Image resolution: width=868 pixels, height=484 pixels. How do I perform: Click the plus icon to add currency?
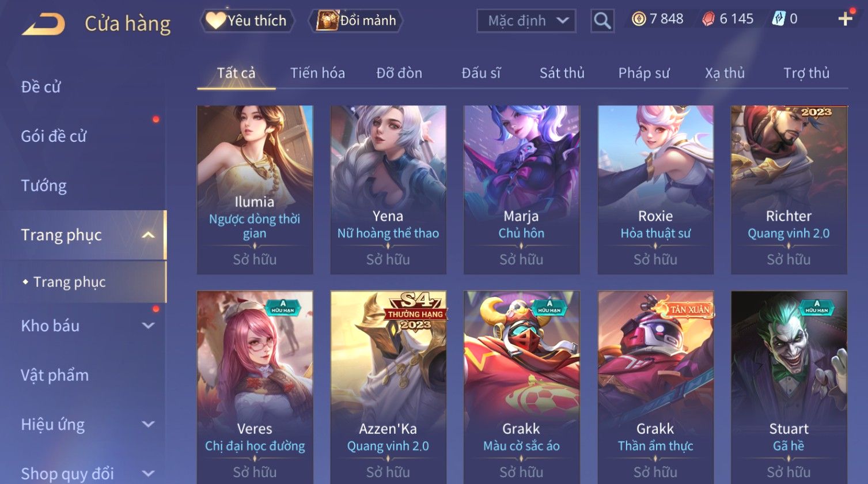point(845,19)
